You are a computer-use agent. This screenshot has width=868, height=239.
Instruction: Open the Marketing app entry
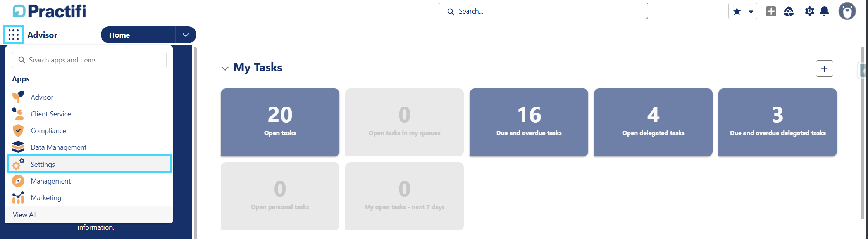click(89, 197)
